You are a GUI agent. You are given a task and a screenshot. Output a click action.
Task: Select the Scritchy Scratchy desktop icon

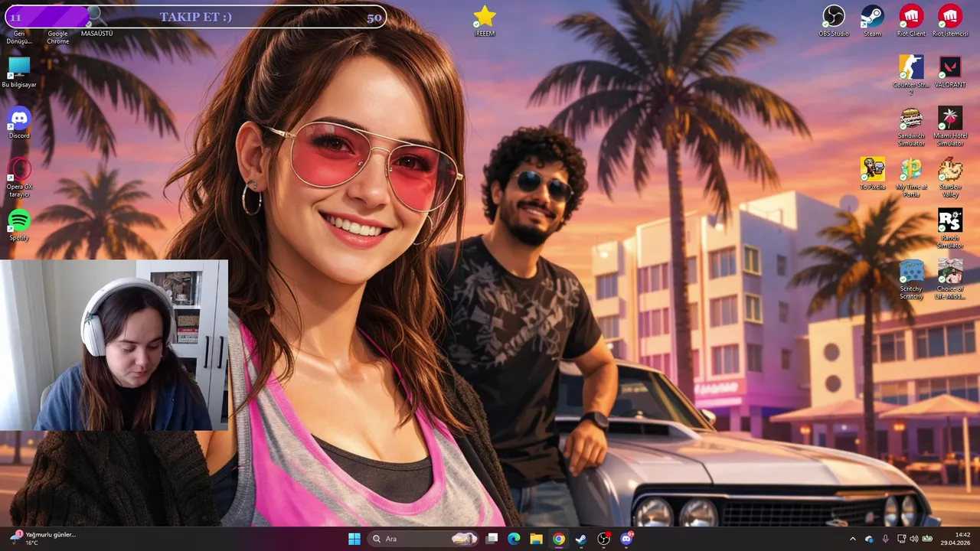pyautogui.click(x=911, y=280)
